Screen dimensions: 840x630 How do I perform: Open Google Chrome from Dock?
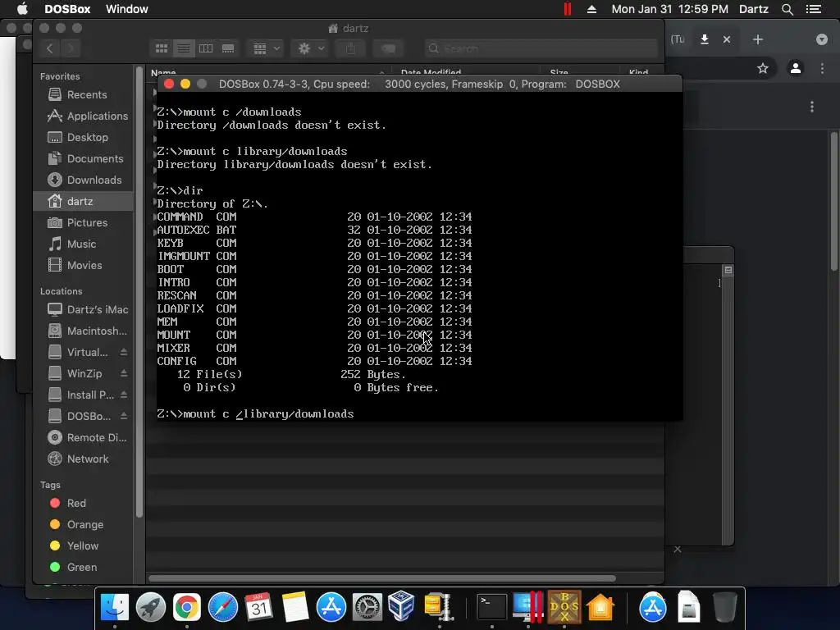point(186,607)
